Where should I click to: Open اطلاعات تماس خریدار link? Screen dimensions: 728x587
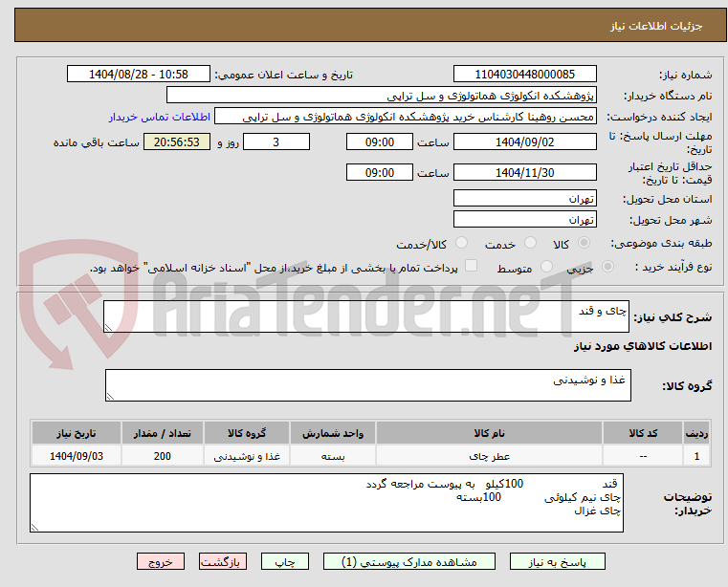point(160,117)
